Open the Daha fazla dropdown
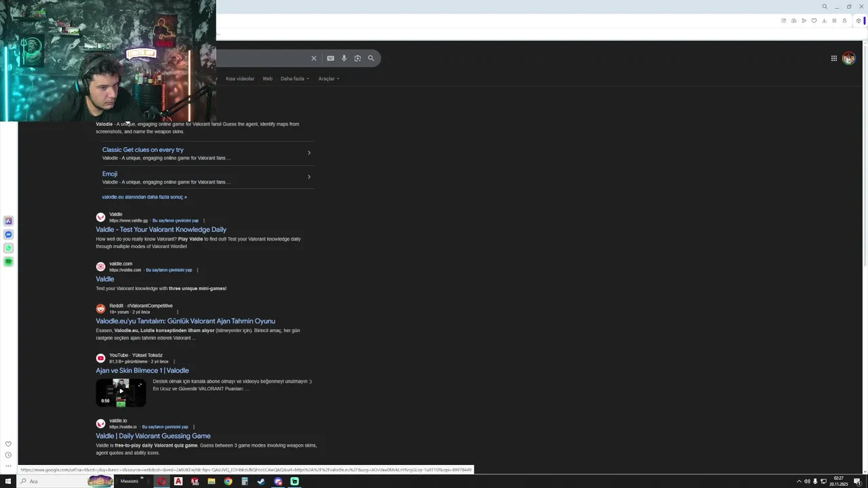Viewport: 868px width, 488px height. click(294, 79)
